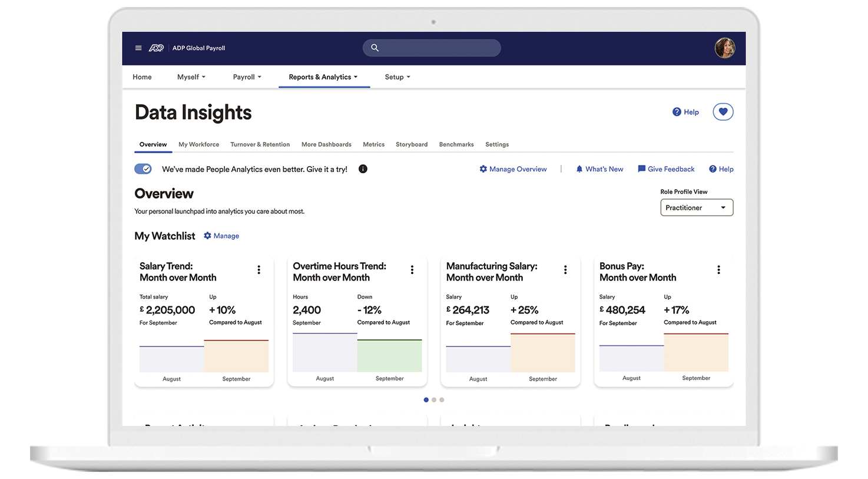Click the question icon next to lower Help
This screenshot has width=868, height=479.
[x=713, y=169]
